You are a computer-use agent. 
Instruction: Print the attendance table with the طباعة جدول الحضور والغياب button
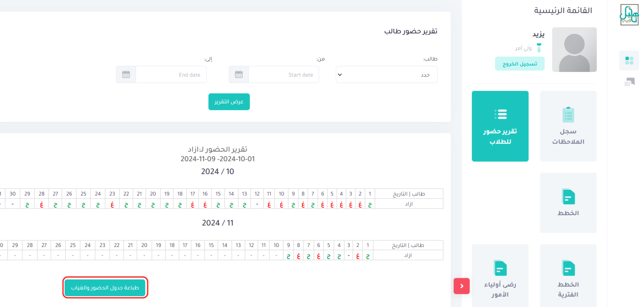click(x=105, y=288)
